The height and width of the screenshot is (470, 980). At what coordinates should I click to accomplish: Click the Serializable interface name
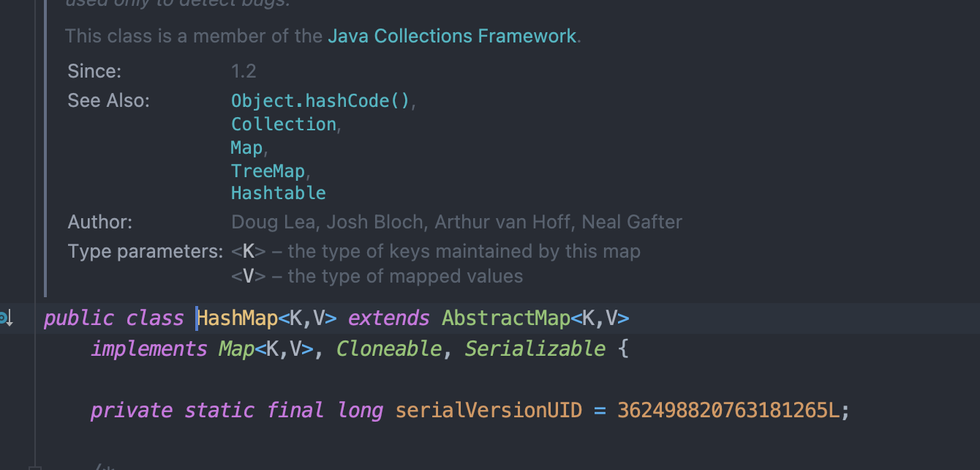(x=535, y=348)
